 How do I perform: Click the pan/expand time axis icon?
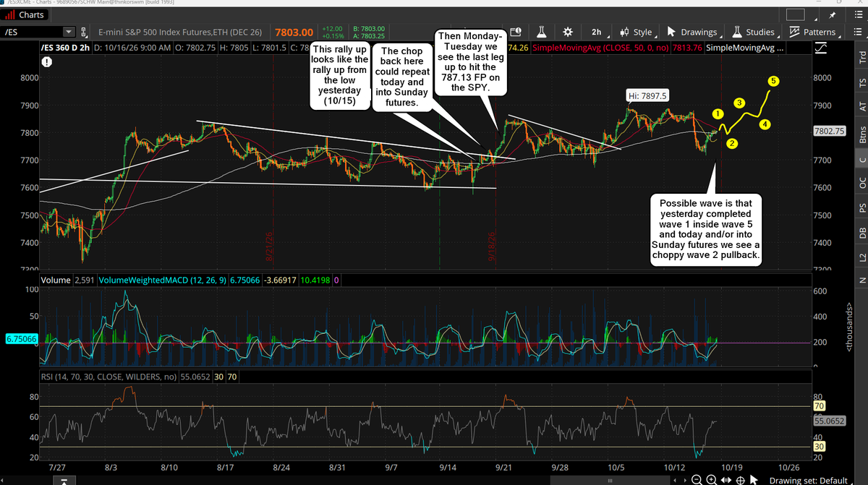coord(726,480)
